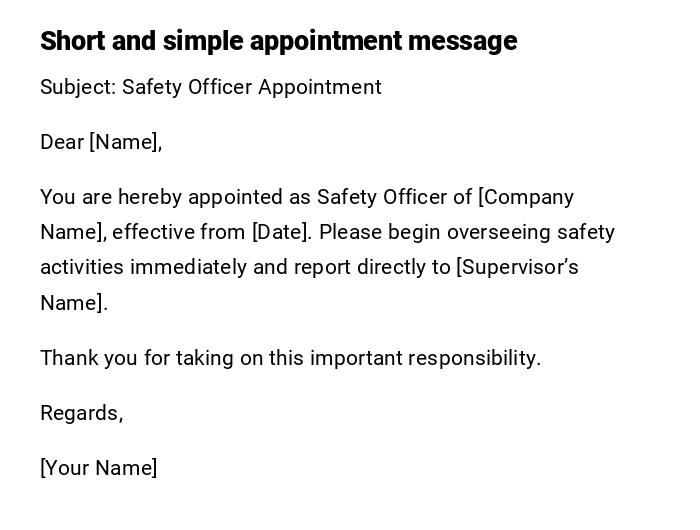Click "Appointment" in the subject line
The height and width of the screenshot is (530, 700).
(319, 88)
